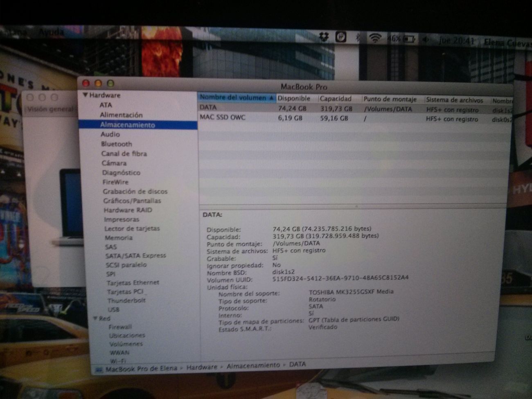Select USB in the sidebar

tap(113, 309)
